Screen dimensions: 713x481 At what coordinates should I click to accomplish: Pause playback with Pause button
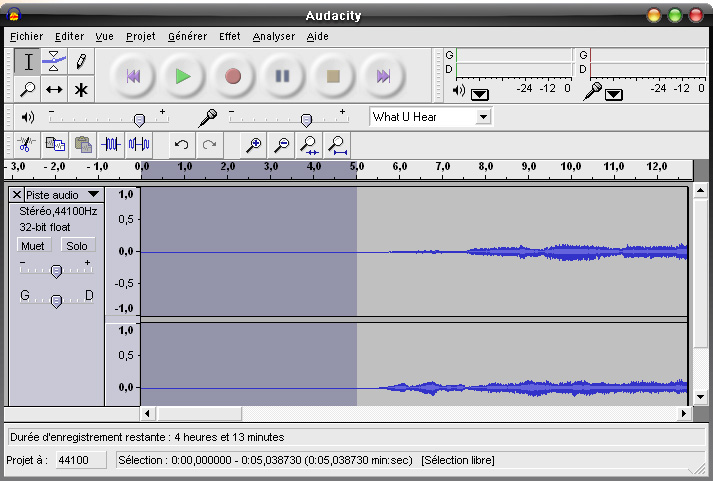pyautogui.click(x=282, y=76)
